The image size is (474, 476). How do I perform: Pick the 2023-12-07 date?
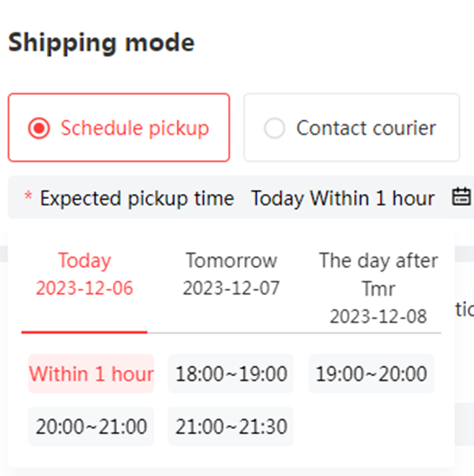pyautogui.click(x=231, y=288)
